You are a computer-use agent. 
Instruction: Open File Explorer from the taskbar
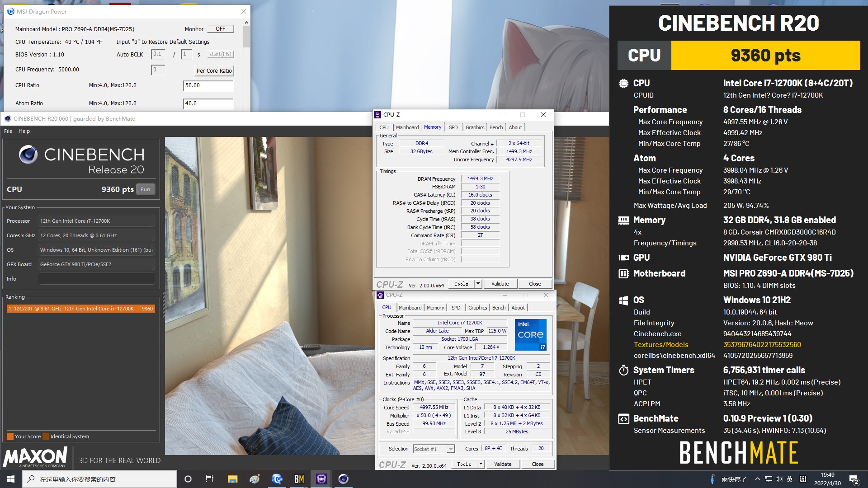click(232, 479)
